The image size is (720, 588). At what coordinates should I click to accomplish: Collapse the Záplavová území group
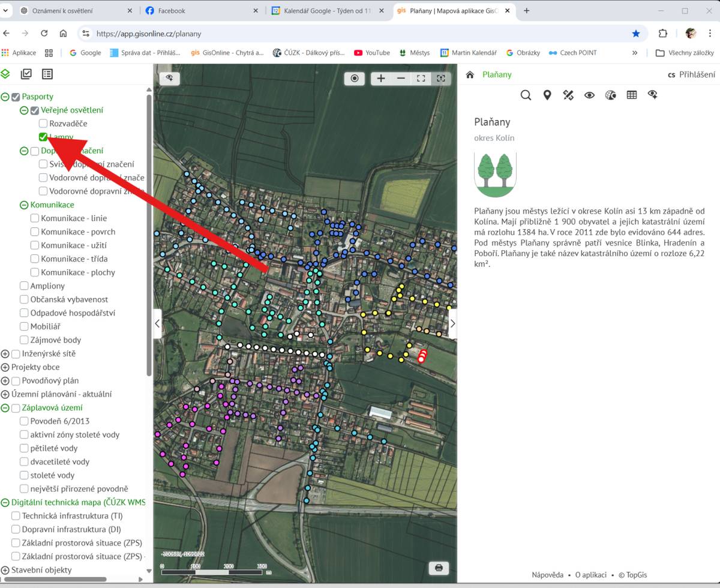5,408
